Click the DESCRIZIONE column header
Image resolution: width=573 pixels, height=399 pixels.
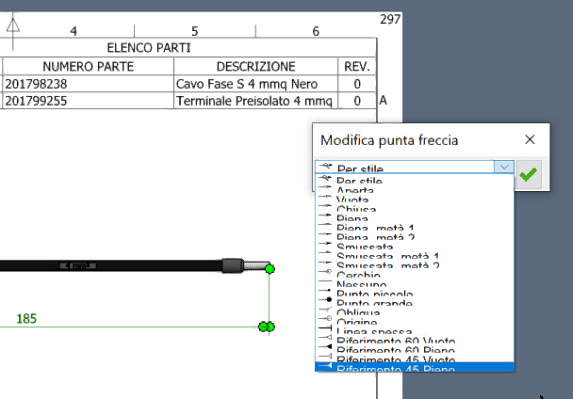[x=256, y=66]
